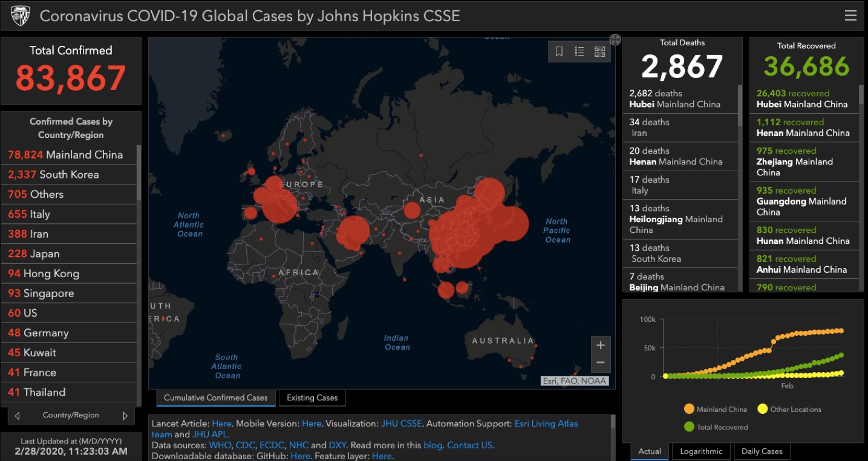Select the Actual chart tab

[650, 451]
